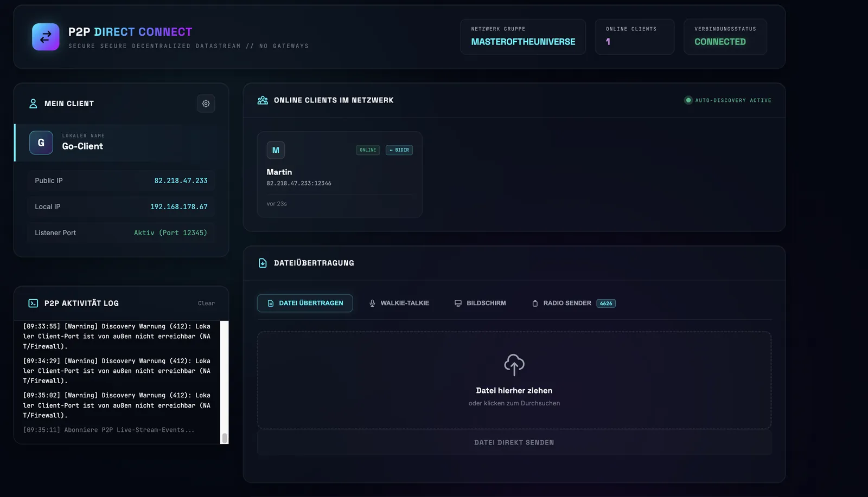Open the Radio Sender tab
Image resolution: width=868 pixels, height=497 pixels.
573,304
